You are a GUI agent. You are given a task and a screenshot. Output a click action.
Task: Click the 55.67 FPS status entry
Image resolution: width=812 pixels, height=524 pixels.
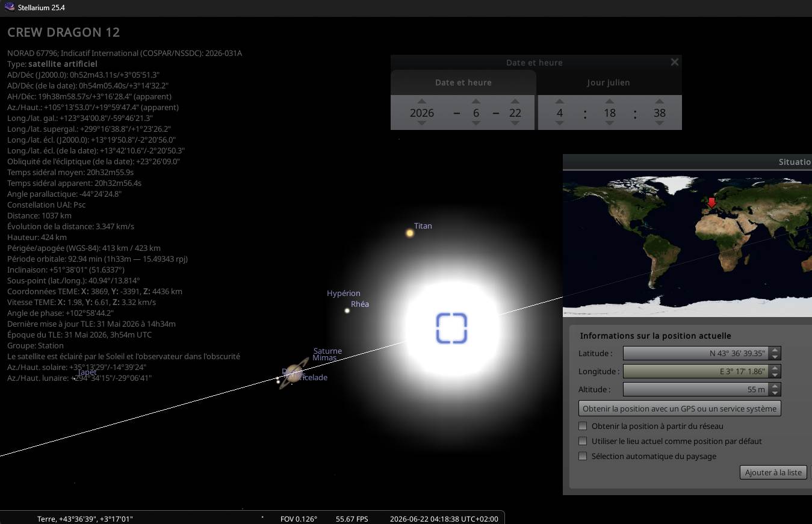point(352,519)
